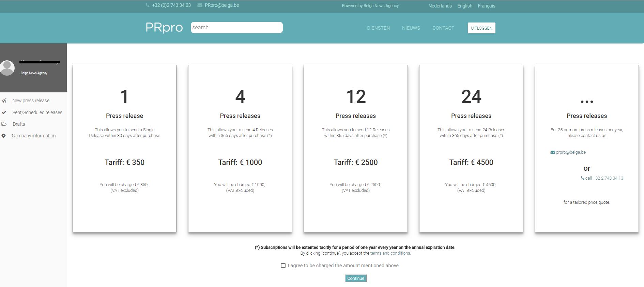The width and height of the screenshot is (644, 287).
Task: Click the envelope icon beside PRpro@belga.be header
Action: [200, 5]
